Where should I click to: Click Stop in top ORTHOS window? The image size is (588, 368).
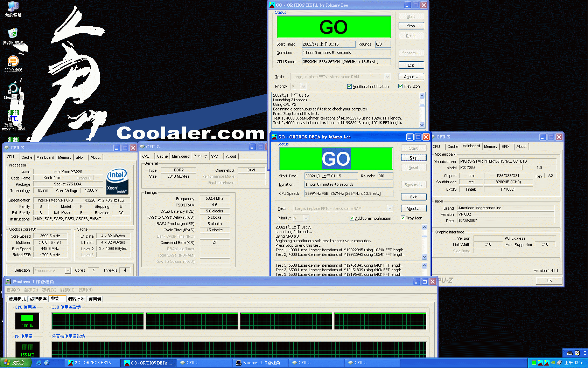411,26
